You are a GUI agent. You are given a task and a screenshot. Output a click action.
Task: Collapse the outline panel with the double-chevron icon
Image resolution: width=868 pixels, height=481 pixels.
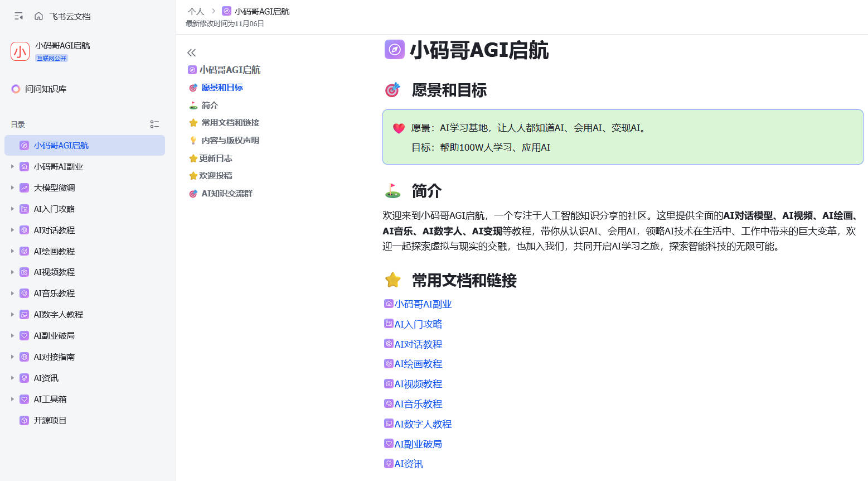[x=192, y=53]
